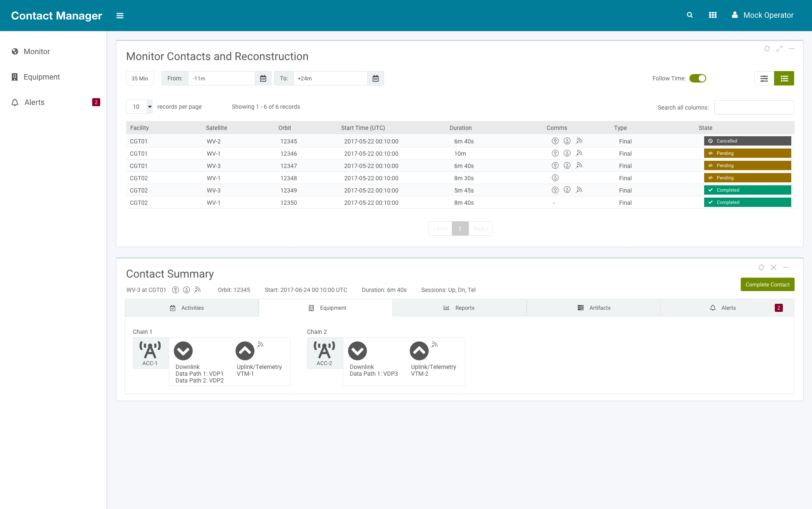Sort by Comms column header
Image resolution: width=812 pixels, height=509 pixels.
557,128
